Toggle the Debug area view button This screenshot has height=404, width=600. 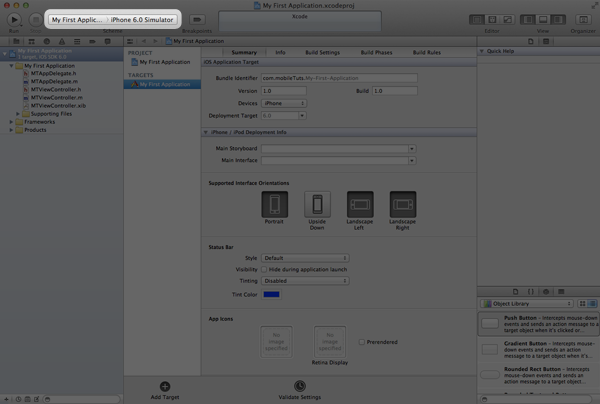pos(543,20)
